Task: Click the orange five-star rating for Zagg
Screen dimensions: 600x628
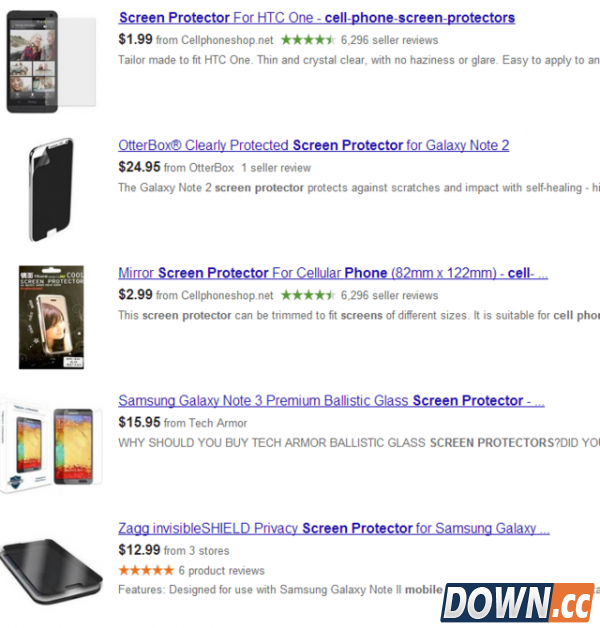Action: point(146,570)
